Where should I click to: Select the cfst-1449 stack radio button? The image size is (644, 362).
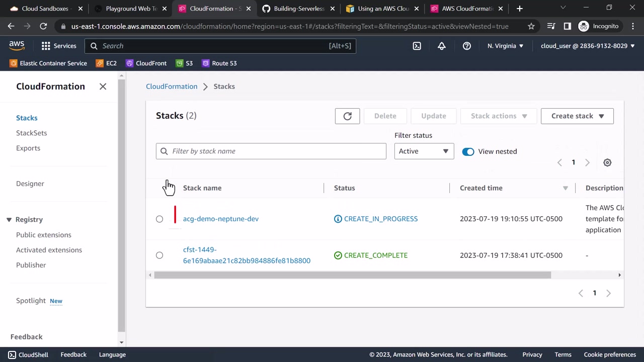point(159,255)
